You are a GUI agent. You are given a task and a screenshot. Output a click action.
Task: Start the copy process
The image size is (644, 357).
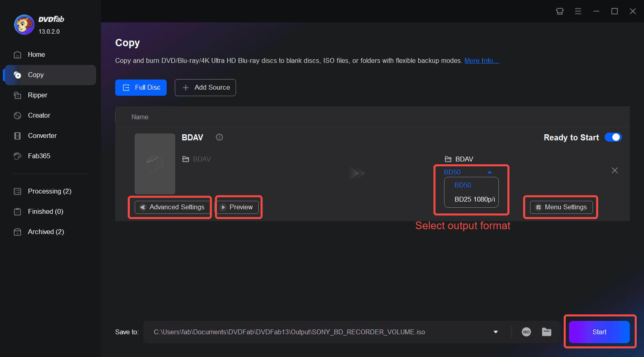[599, 332]
